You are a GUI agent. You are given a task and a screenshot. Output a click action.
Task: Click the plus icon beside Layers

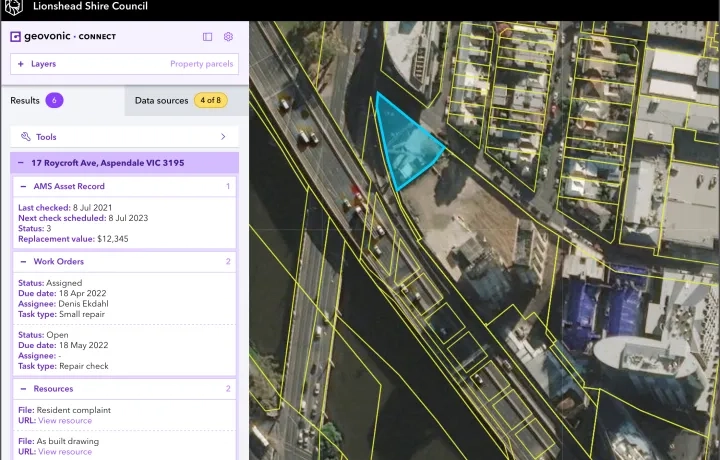point(21,64)
